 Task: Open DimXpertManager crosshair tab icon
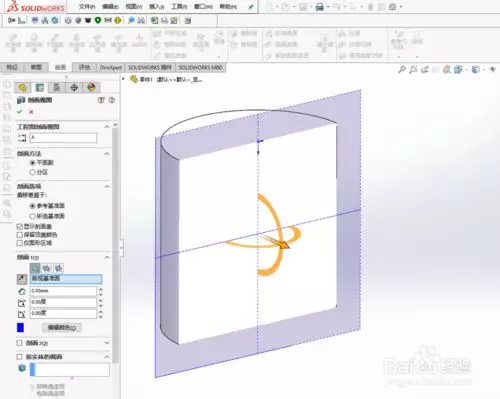(x=74, y=88)
